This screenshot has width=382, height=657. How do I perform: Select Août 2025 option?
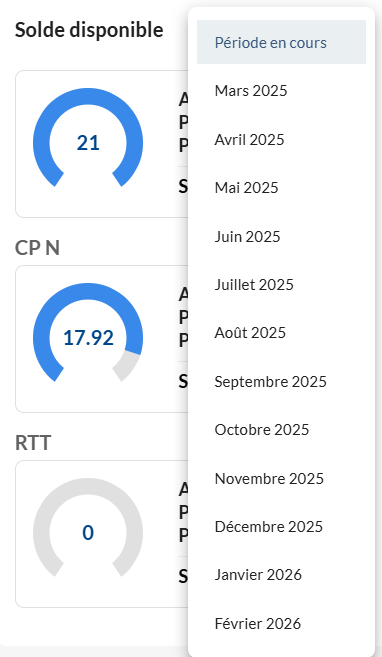click(281, 333)
